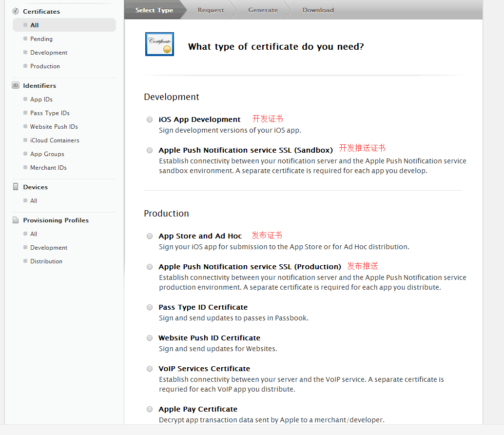Choose Apple Pay Certificate radio
This screenshot has height=435, width=504.
pos(150,409)
